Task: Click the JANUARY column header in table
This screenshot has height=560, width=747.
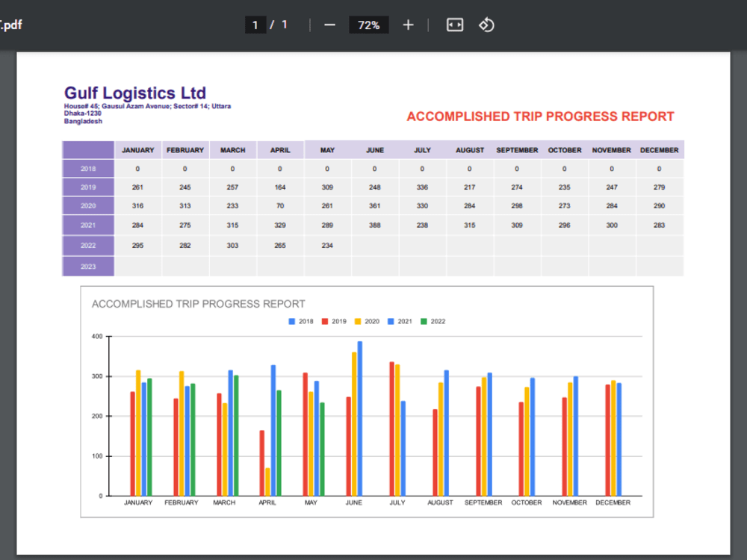Action: 137,150
